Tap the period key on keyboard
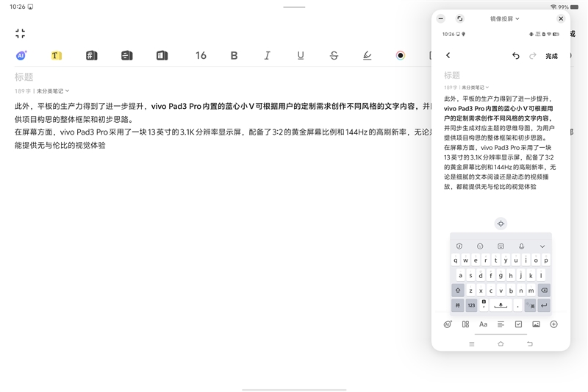 [518, 305]
